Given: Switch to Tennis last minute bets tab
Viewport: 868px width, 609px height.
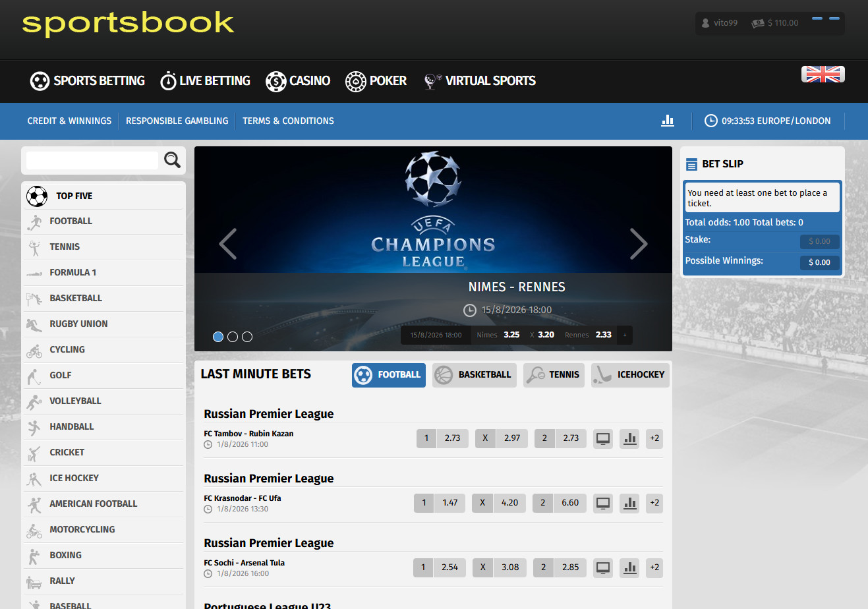Looking at the screenshot, I should pos(554,375).
